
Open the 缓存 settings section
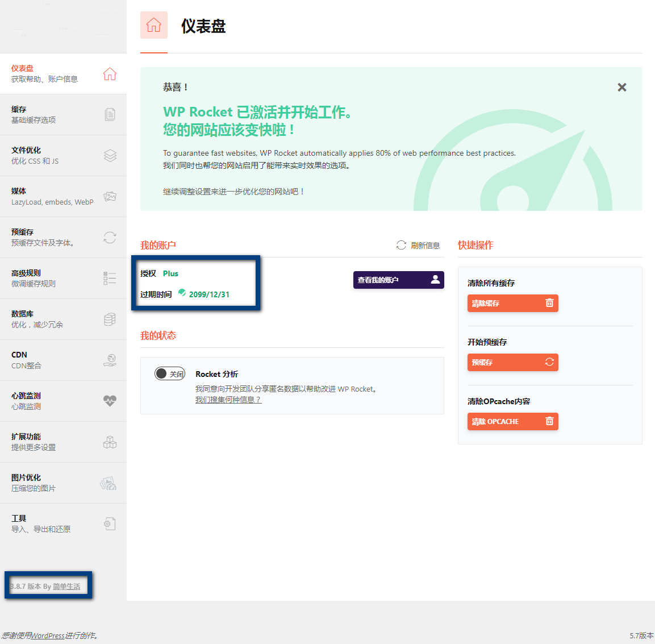[63, 114]
